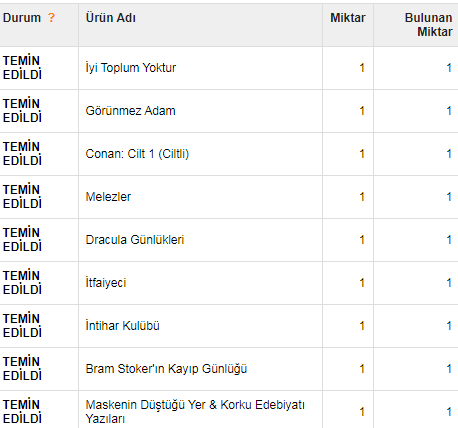Click the Ürün Adı column header

(x=111, y=18)
